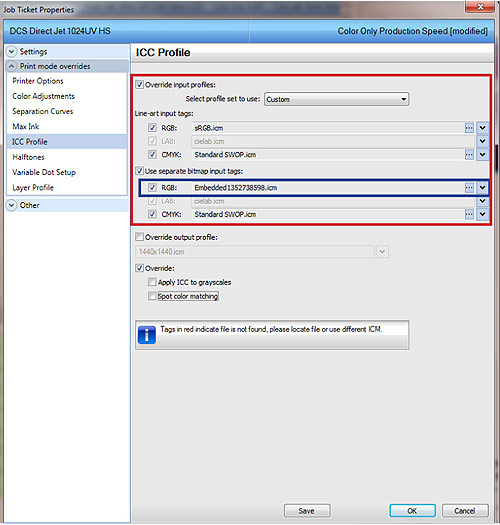The width and height of the screenshot is (500, 525).
Task: Open Halftones in the sidebar
Action: [x=28, y=157]
